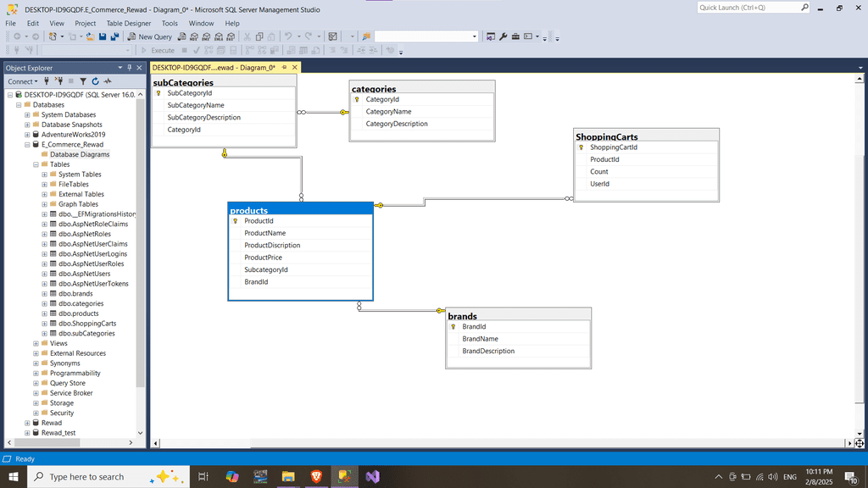
Task: Open Brave browser from the taskbar
Action: click(x=316, y=476)
